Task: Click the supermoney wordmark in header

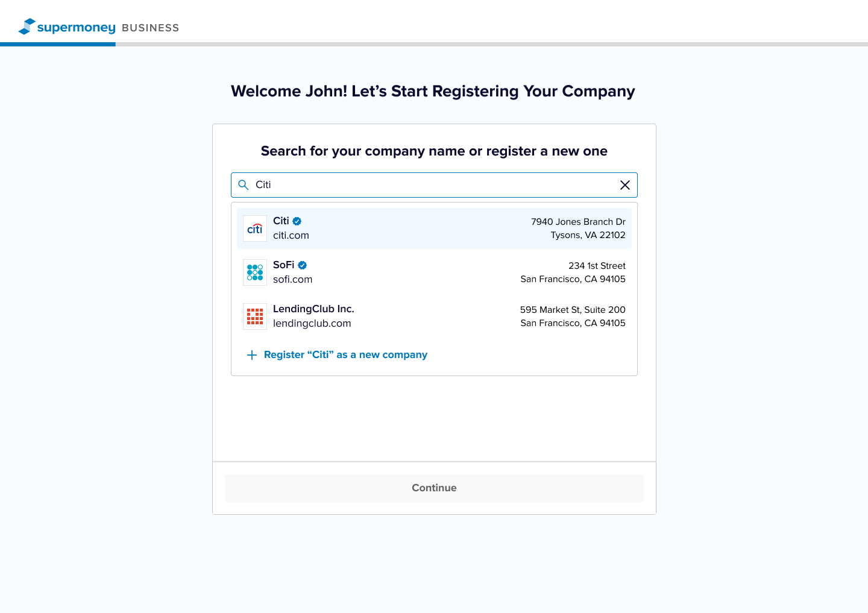Action: click(x=76, y=28)
